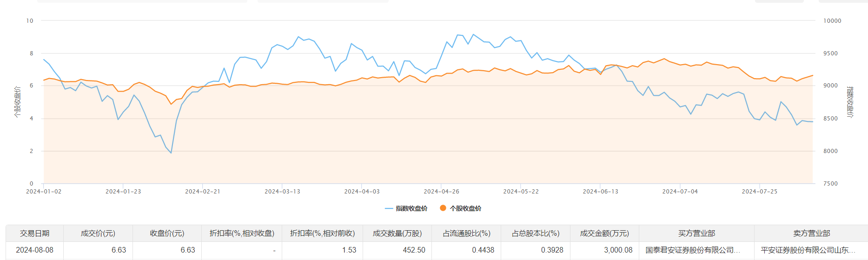The image size is (868, 260).
Task: Click the 2024-04-26 date axis label
Action: pyautogui.click(x=441, y=191)
